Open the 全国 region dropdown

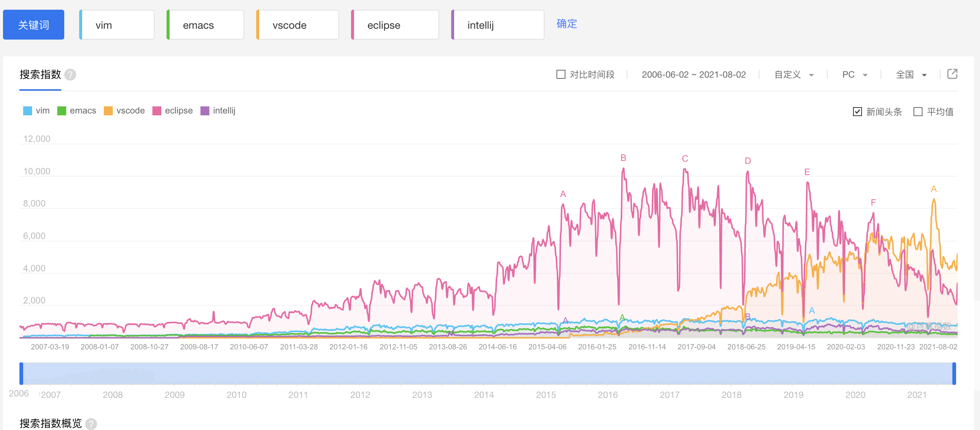click(x=911, y=75)
